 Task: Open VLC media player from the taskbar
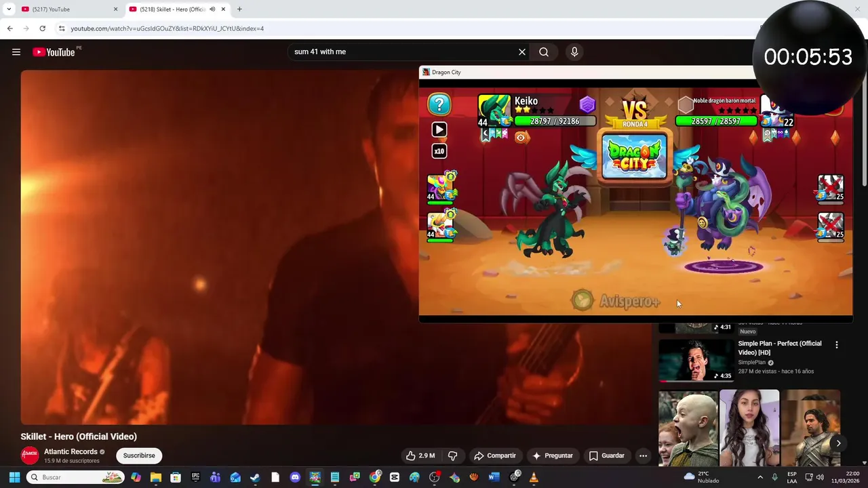[x=534, y=477]
